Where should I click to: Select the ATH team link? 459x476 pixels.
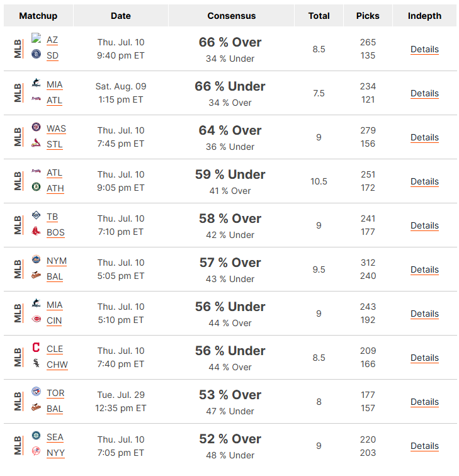[55, 188]
